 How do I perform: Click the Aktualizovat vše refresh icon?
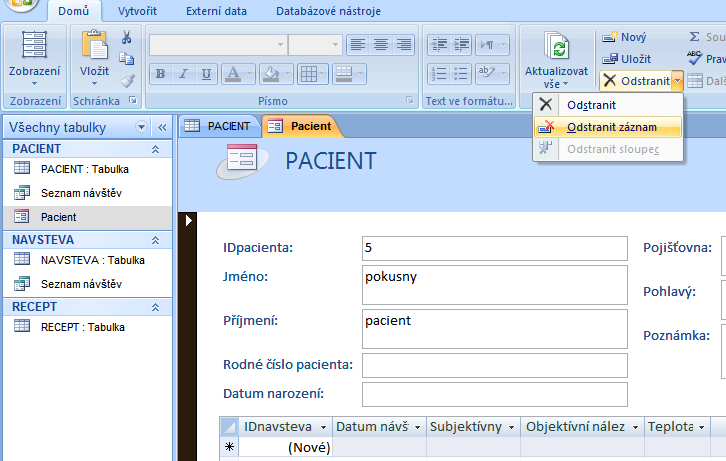click(557, 47)
